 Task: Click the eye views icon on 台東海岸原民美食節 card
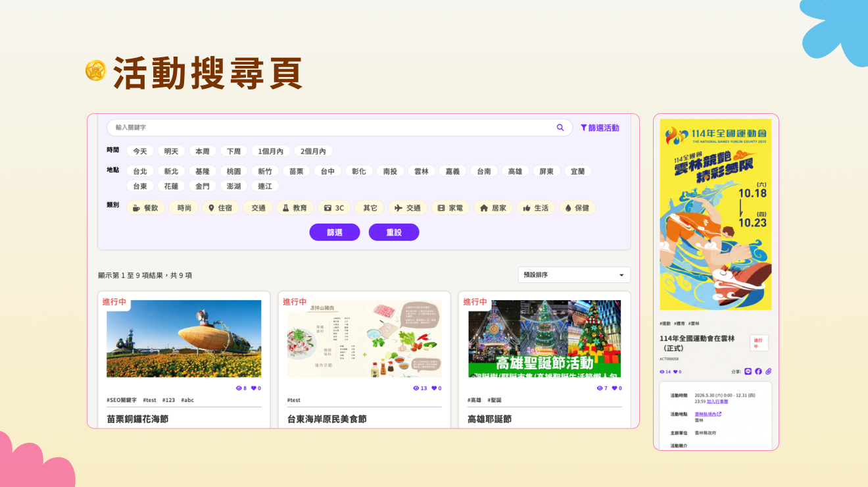pyautogui.click(x=416, y=388)
